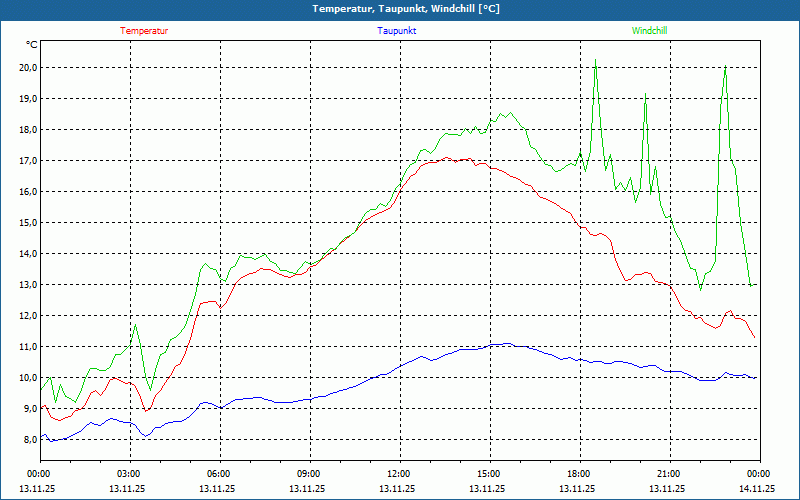
Task: Click the 10,0 y-axis value
Action: [x=28, y=378]
